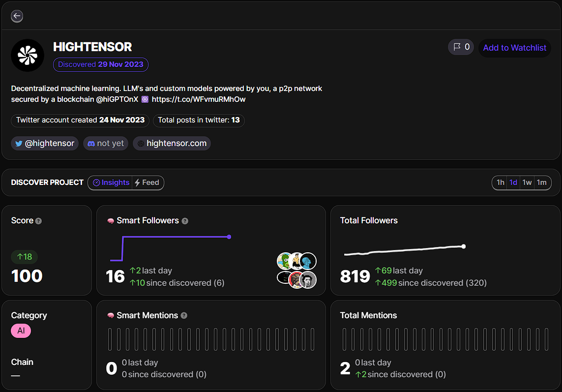Image resolution: width=562 pixels, height=392 pixels.
Task: Select the 1w time range
Action: point(527,182)
